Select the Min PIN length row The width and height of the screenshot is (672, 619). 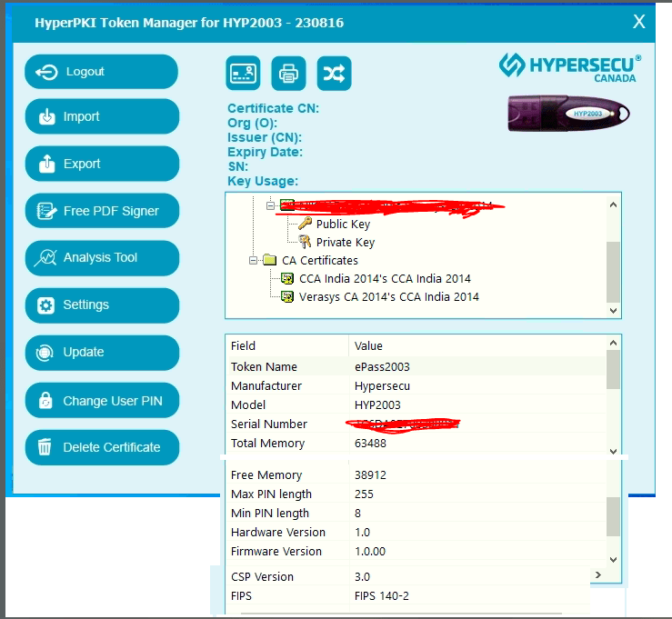pos(416,514)
